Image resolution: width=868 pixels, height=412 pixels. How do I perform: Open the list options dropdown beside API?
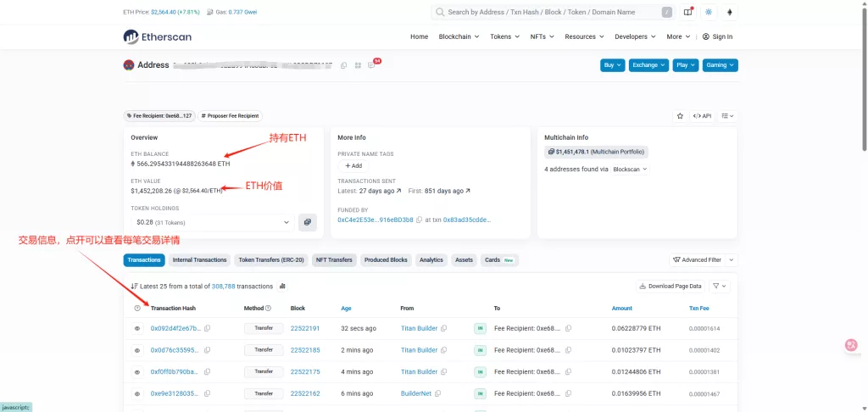click(727, 116)
